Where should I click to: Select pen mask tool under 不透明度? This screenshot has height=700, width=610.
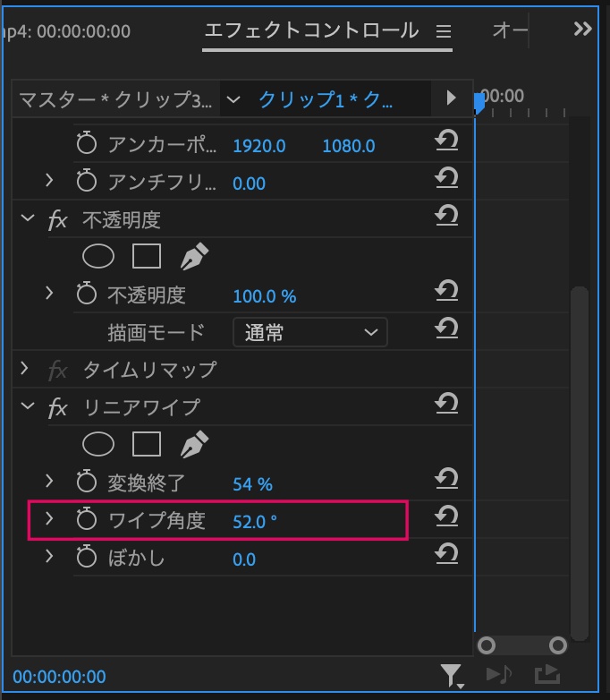(194, 256)
